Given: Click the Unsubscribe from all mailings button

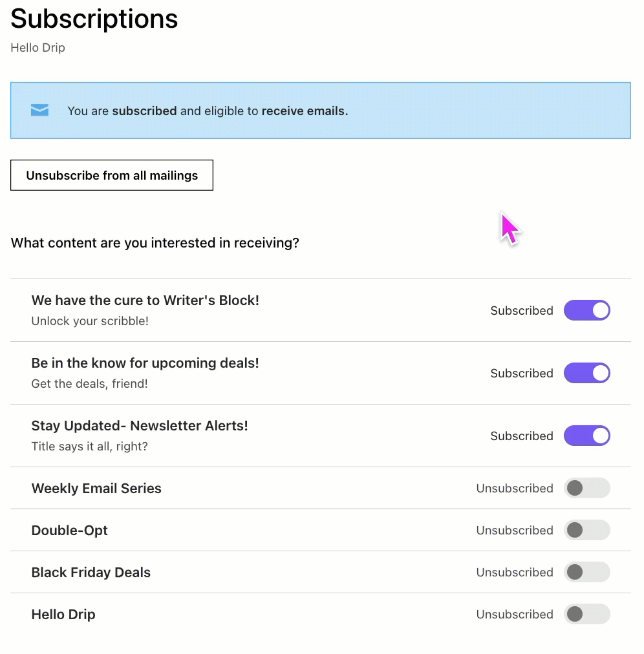Looking at the screenshot, I should point(111,175).
